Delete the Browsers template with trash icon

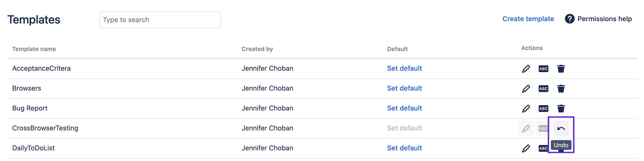point(561,89)
